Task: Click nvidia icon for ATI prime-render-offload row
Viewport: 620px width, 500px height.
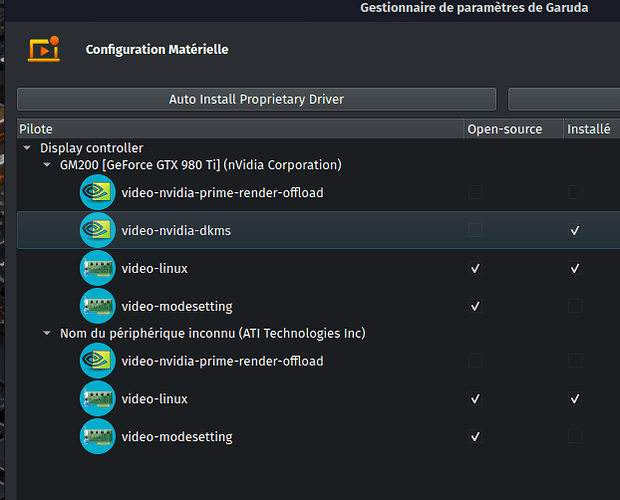Action: [98, 360]
